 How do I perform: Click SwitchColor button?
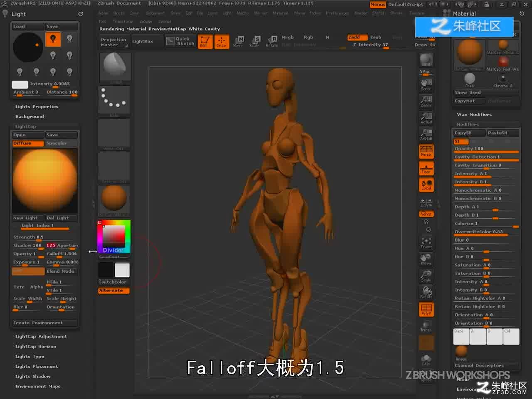(114, 282)
